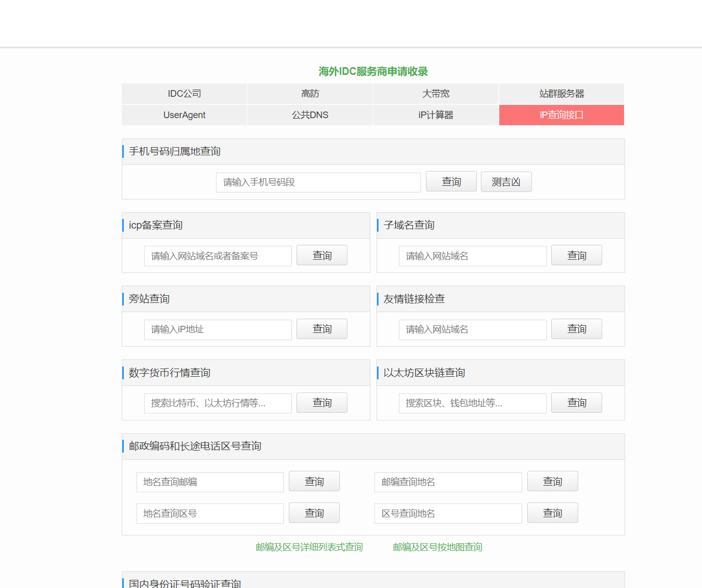This screenshot has height=588, width=702.
Task: Go to the UserAgent menu item
Action: (x=184, y=115)
